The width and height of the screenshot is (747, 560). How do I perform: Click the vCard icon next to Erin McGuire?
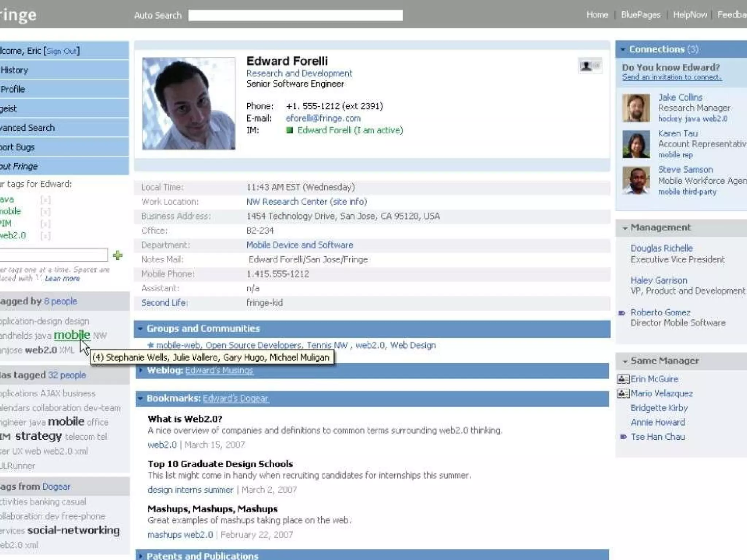coord(623,379)
